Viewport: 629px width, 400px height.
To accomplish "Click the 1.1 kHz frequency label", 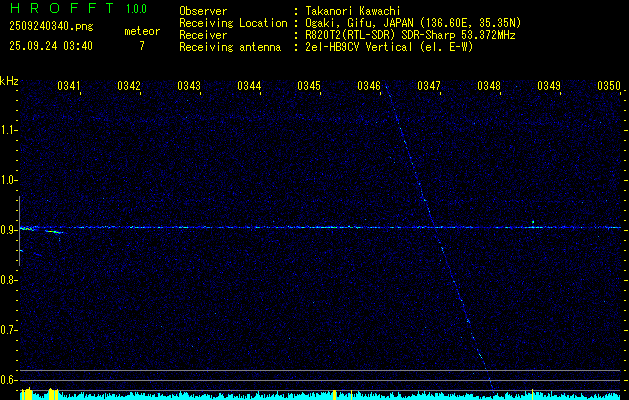I will click(x=9, y=130).
